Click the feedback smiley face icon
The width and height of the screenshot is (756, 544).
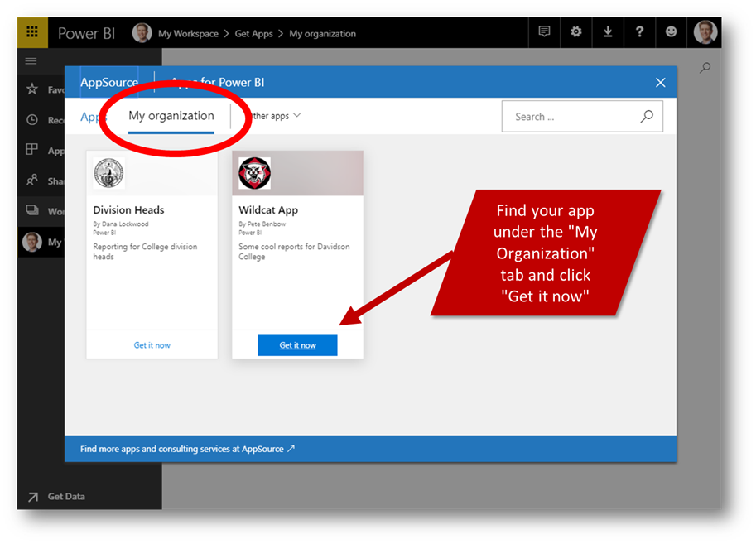coord(671,31)
